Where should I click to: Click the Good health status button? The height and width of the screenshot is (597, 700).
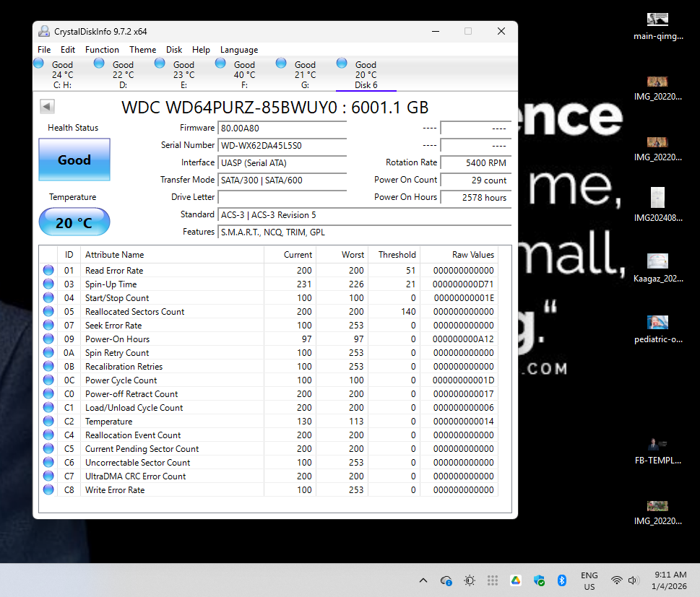(74, 160)
